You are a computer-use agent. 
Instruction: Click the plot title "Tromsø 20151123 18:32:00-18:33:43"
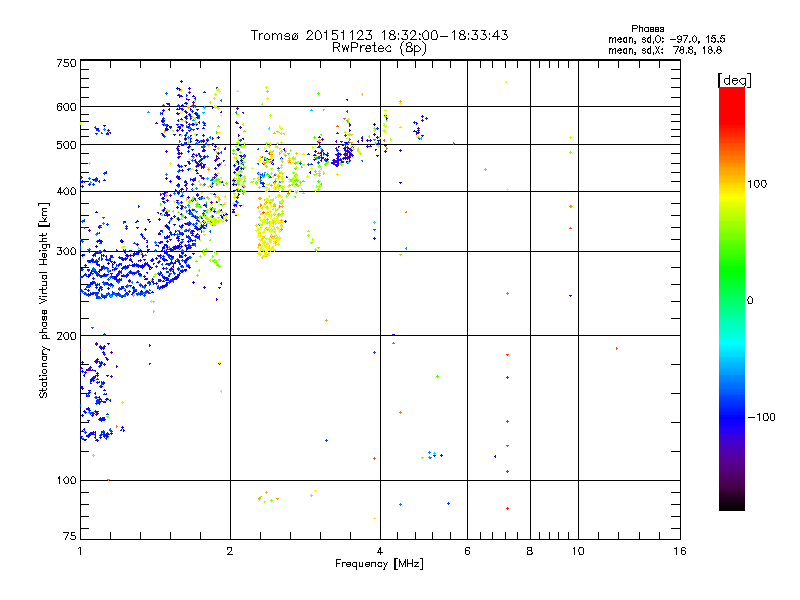point(379,35)
